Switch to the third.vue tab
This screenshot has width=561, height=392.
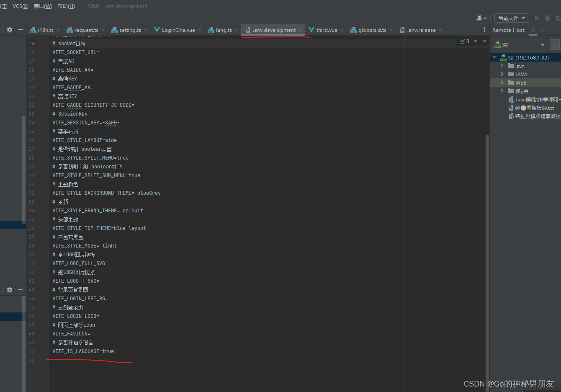pyautogui.click(x=327, y=30)
